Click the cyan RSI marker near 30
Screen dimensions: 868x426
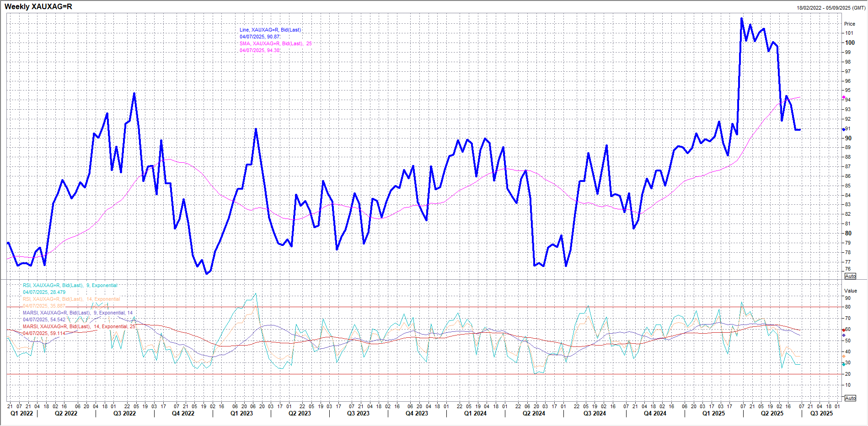pos(844,364)
